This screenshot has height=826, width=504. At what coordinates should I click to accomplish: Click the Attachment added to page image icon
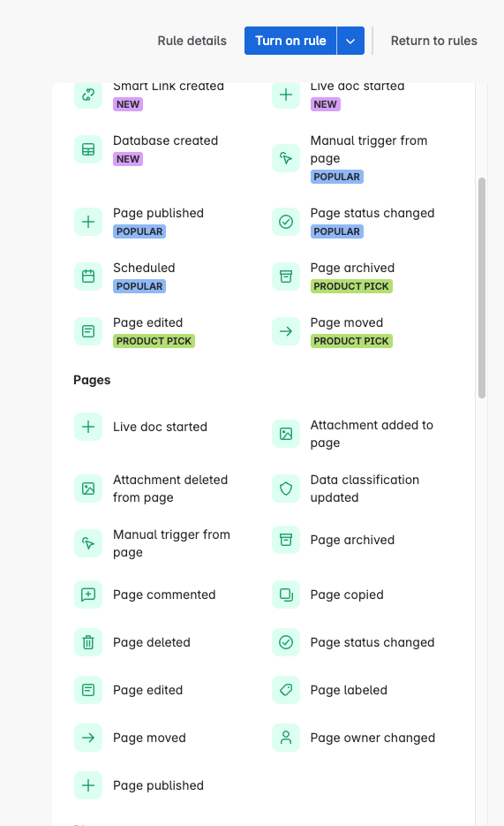click(x=286, y=434)
